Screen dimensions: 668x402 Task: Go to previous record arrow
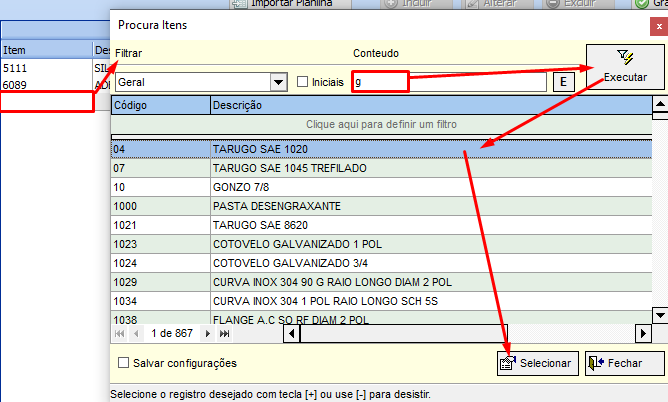(x=135, y=333)
